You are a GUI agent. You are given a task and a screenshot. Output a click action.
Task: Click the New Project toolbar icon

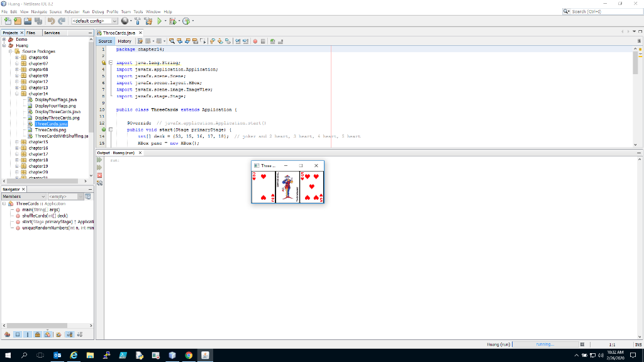pos(17,21)
